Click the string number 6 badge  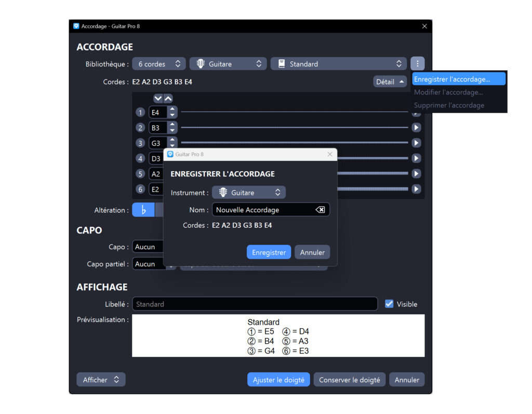(x=140, y=189)
